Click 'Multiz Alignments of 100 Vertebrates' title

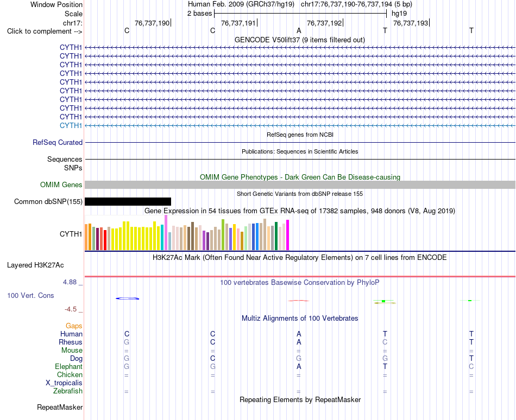[x=300, y=318]
